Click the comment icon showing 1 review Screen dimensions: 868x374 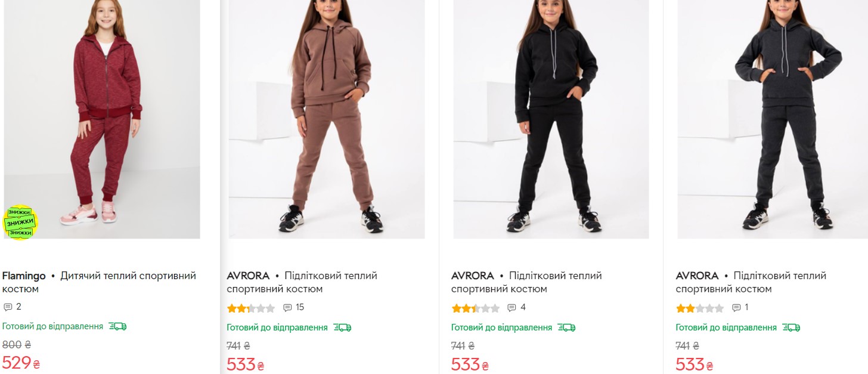tap(736, 308)
